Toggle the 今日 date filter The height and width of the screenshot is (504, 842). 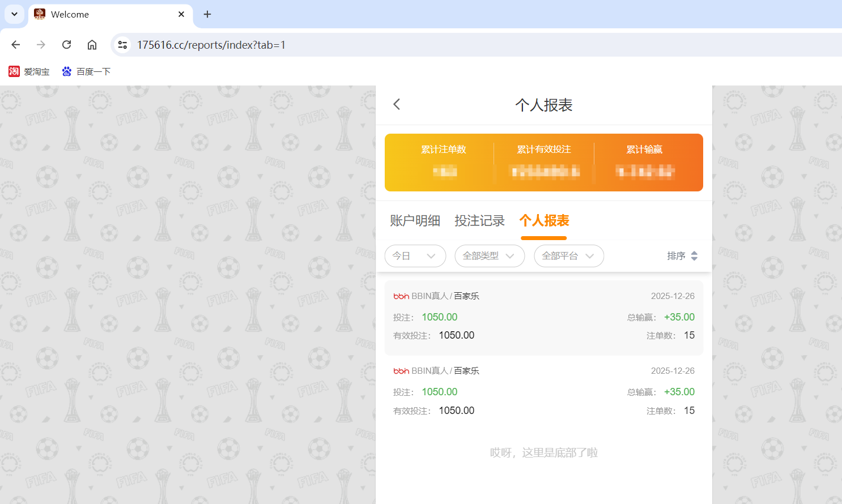click(x=415, y=255)
